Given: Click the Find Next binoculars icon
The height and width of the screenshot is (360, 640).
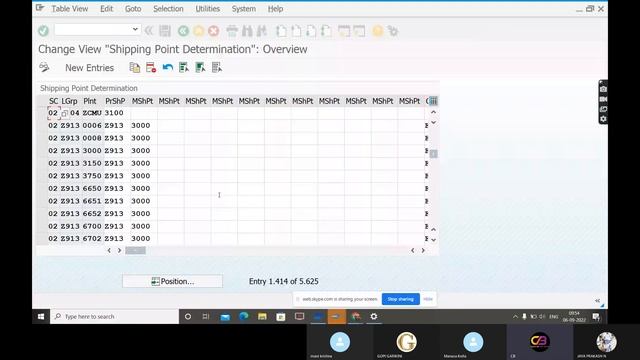Looking at the screenshot, I should (262, 31).
